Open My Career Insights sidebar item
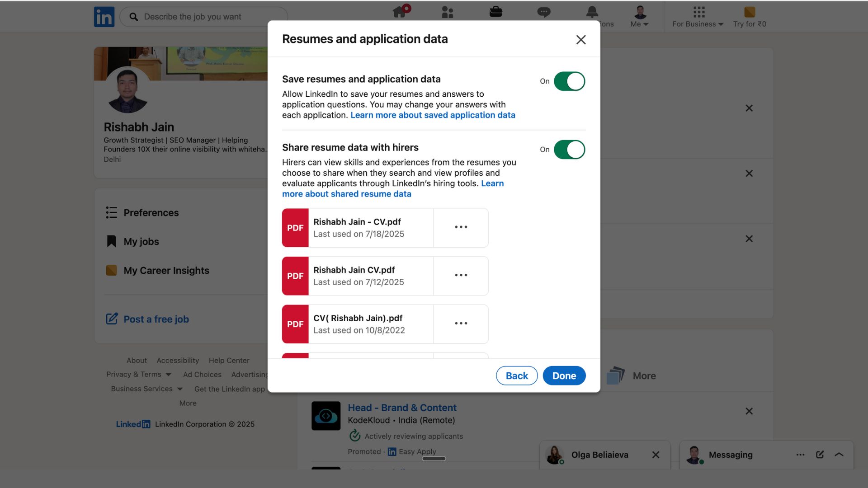 [166, 271]
